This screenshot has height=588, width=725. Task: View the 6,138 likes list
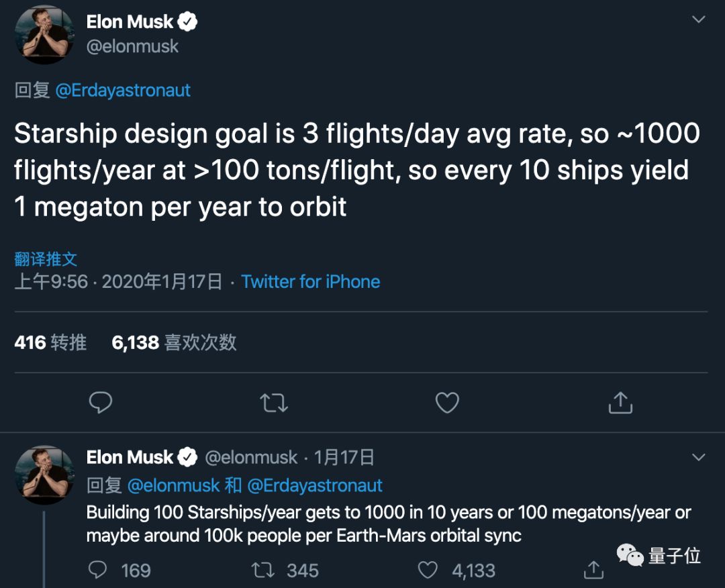(174, 343)
